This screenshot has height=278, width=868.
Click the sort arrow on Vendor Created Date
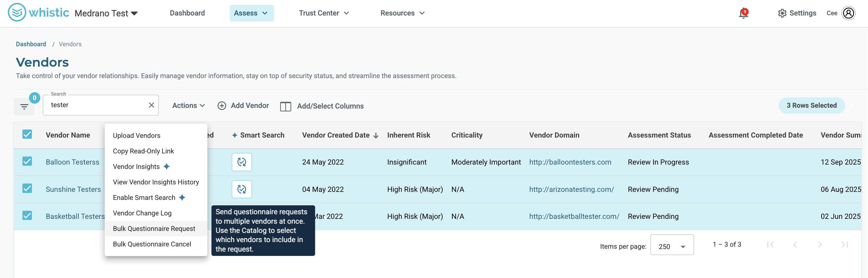click(376, 135)
